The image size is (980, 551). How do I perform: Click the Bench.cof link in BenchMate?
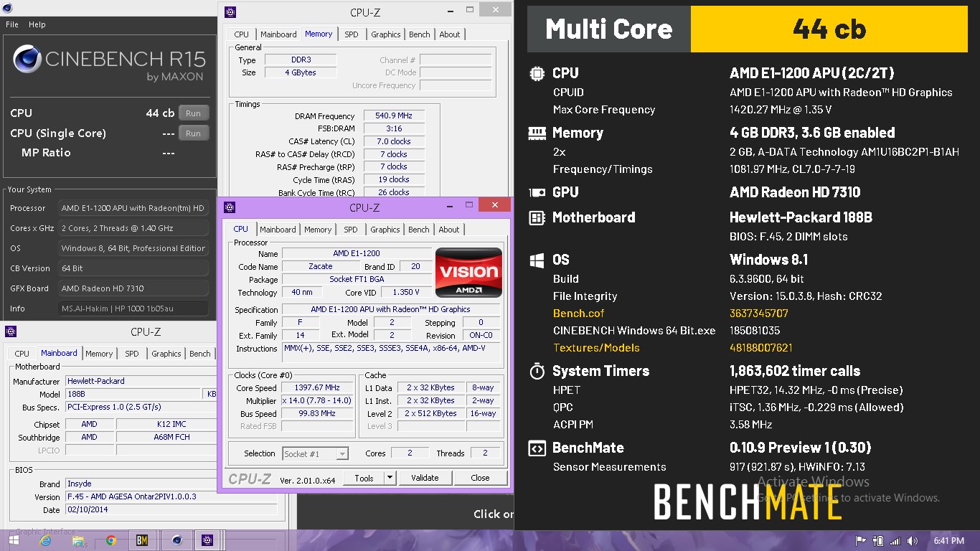[x=579, y=314]
